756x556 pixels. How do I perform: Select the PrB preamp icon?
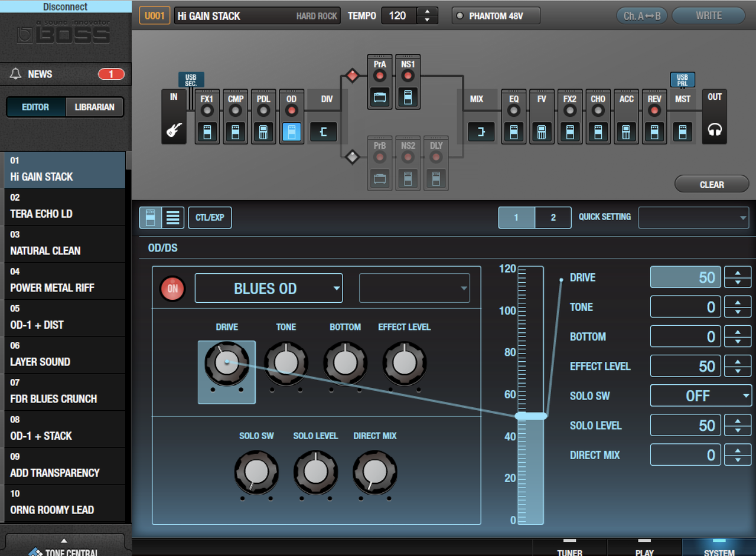(x=380, y=178)
